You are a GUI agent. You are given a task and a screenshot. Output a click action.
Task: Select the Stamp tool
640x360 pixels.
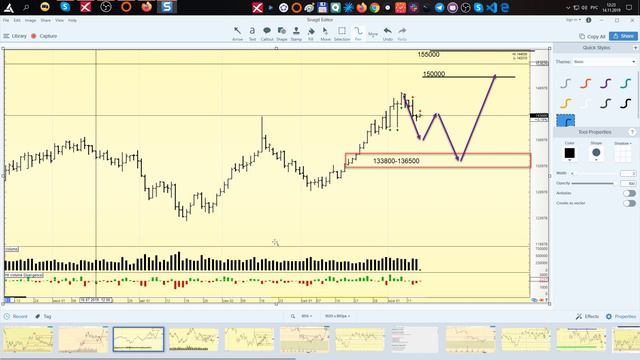(x=296, y=33)
